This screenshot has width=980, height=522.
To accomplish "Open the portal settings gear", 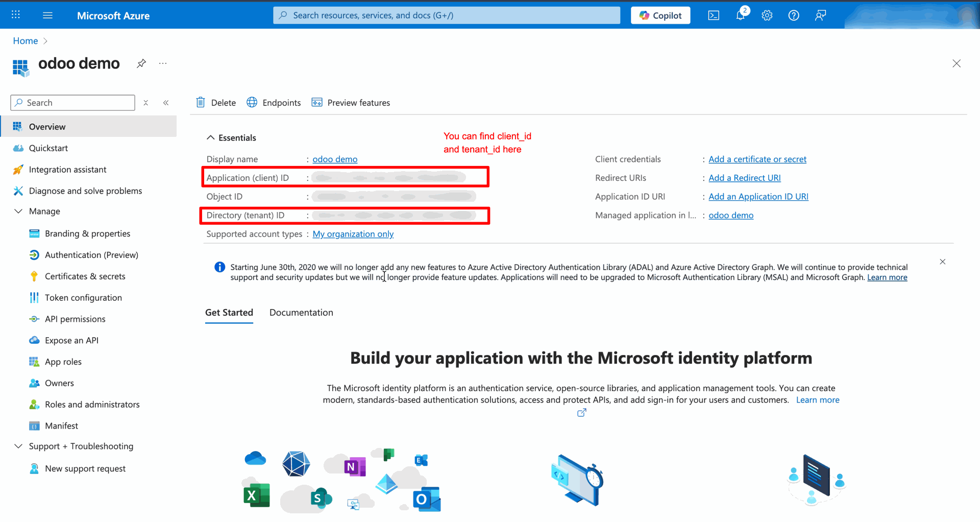I will click(767, 15).
